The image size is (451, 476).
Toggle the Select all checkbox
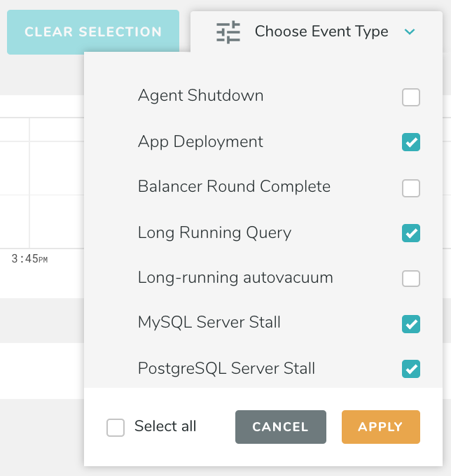116,428
